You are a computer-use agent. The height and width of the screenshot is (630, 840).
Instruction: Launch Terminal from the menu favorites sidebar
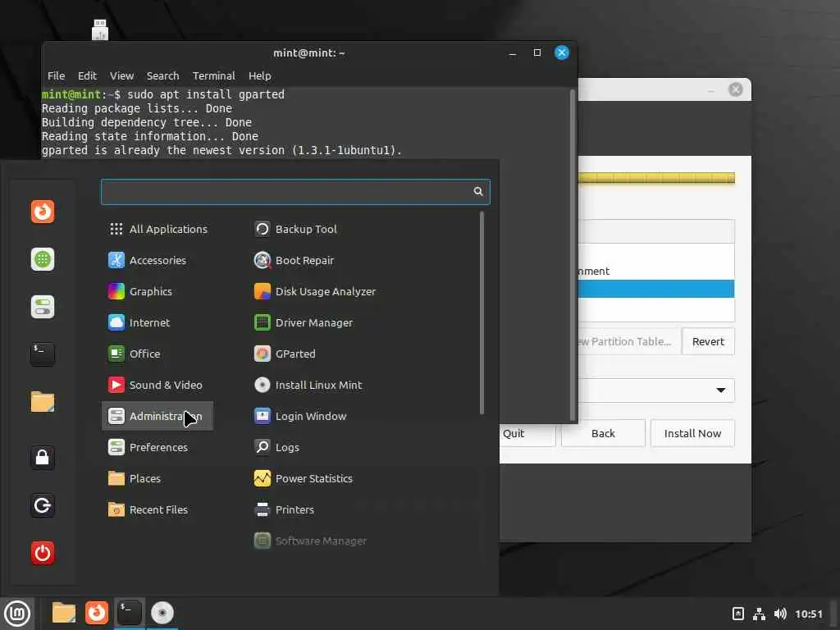coord(43,354)
